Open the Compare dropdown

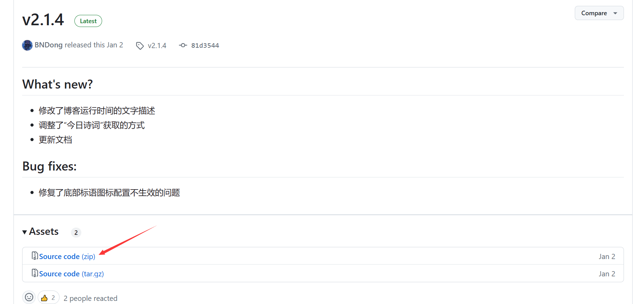pos(599,13)
